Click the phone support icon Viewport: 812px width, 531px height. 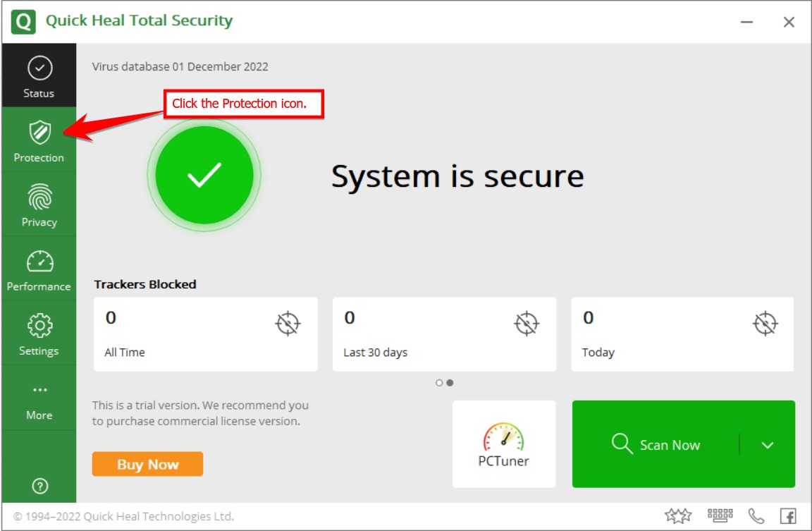pos(756,516)
